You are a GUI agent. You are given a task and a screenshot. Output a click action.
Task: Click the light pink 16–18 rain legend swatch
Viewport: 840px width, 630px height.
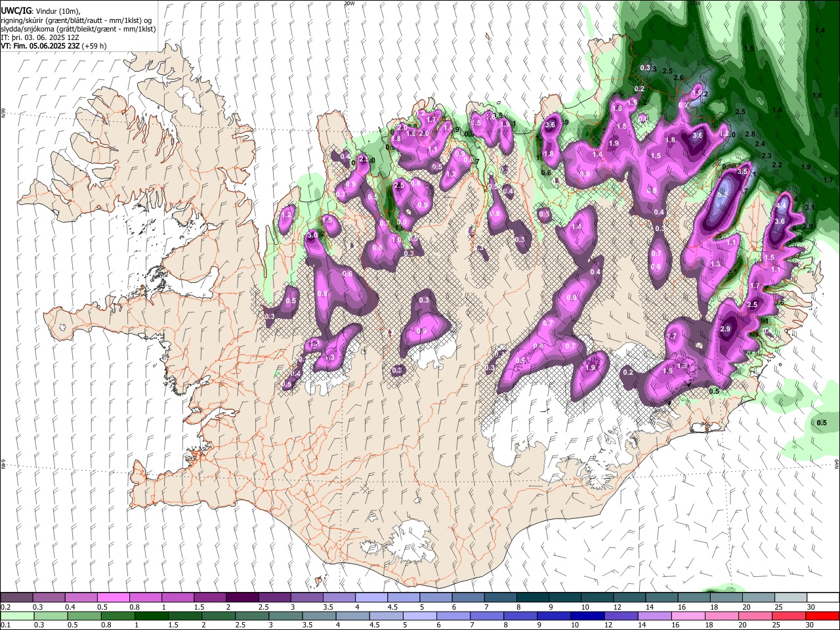688,616
